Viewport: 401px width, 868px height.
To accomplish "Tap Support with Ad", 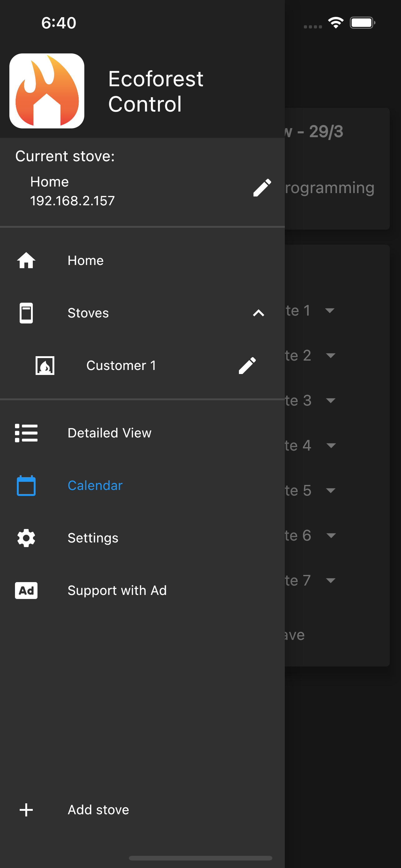I will [x=142, y=591].
